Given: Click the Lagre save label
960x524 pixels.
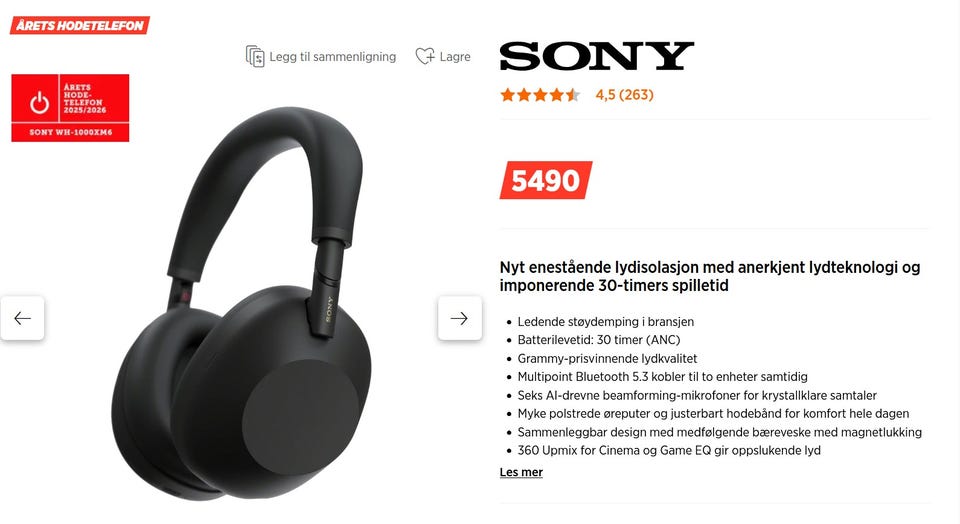Looking at the screenshot, I should tap(455, 56).
